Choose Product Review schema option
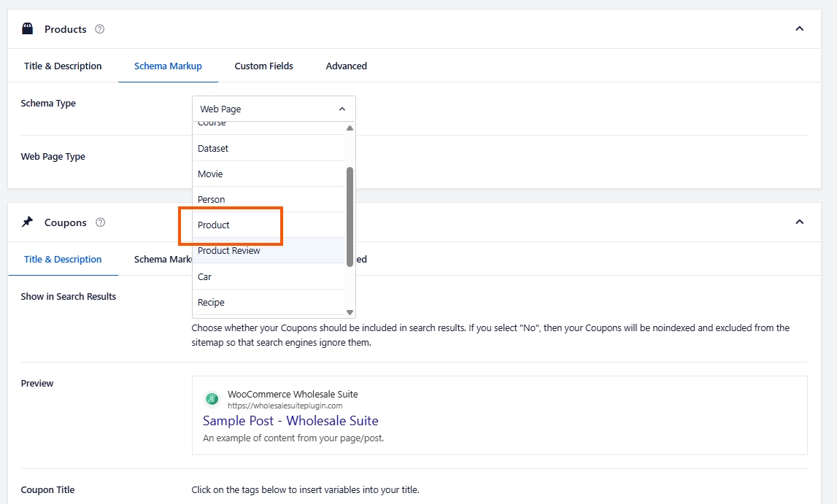 click(x=229, y=251)
